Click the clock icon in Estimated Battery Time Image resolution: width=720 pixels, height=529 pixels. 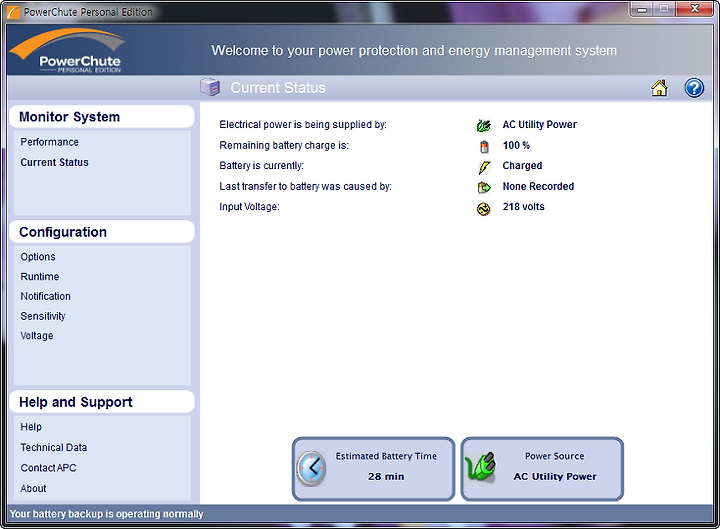[312, 468]
